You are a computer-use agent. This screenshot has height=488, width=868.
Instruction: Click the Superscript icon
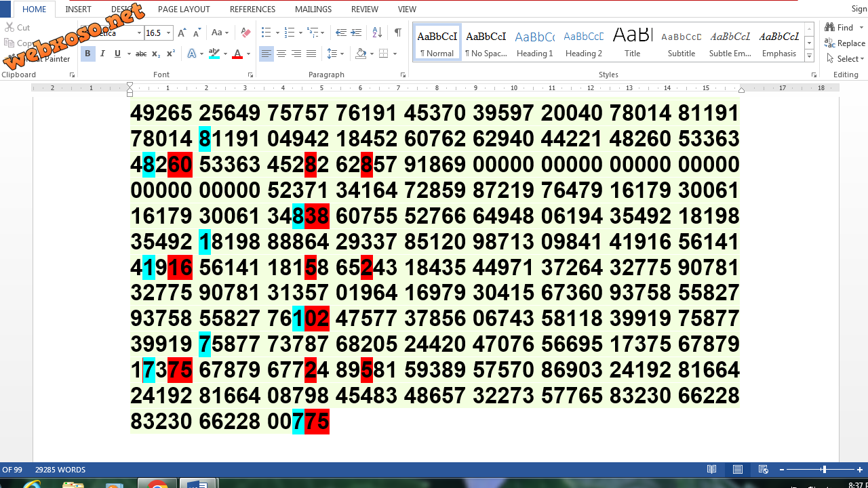click(171, 54)
